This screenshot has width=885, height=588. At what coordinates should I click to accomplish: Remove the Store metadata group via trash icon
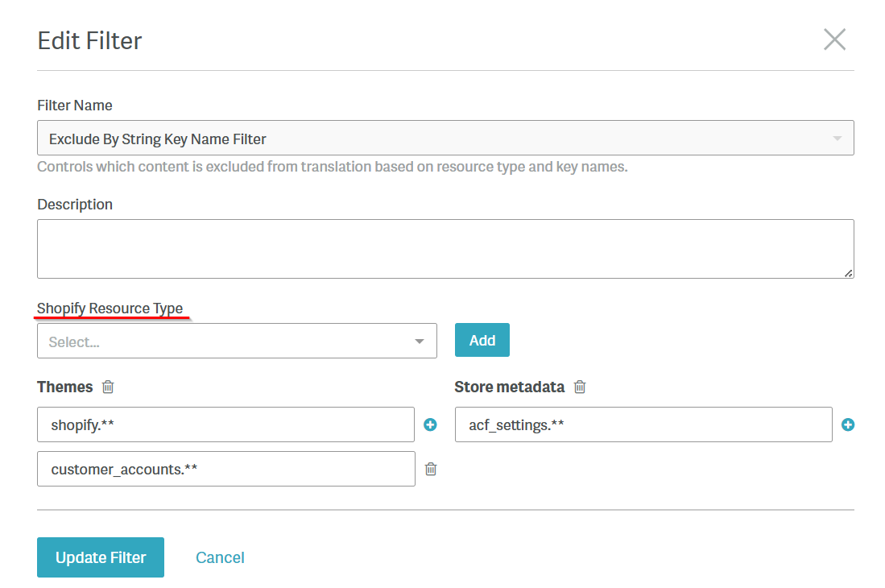pos(579,387)
